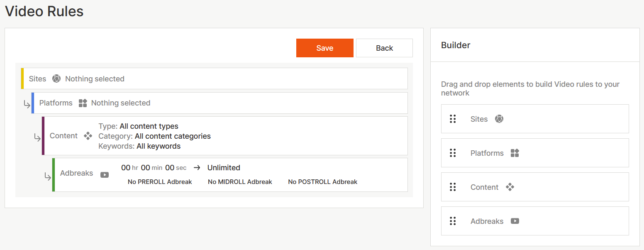Click the Content icon in Builder panel
Screen dimensions: 644x250
[510, 187]
